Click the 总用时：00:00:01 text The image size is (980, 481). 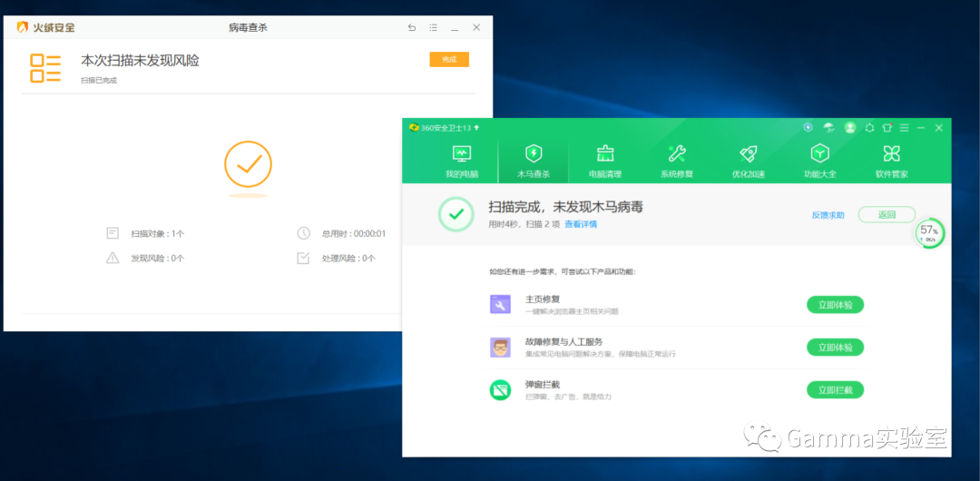coord(354,234)
